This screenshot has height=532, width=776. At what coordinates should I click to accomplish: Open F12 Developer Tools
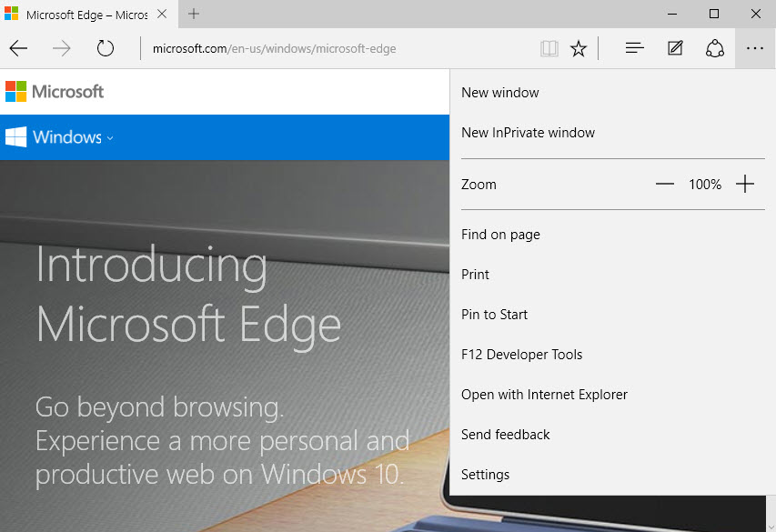click(x=612, y=355)
